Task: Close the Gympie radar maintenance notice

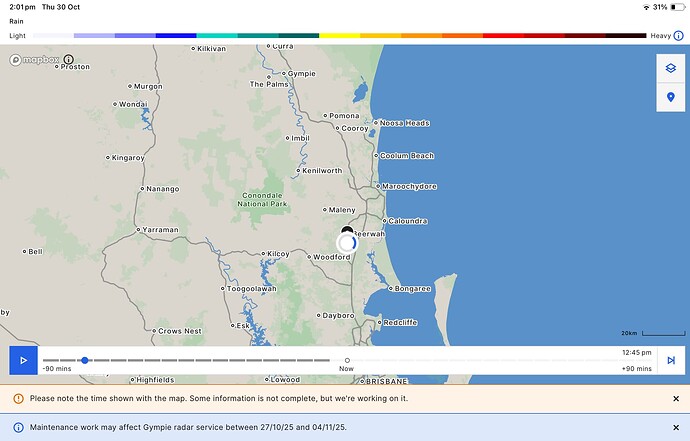Action: [x=676, y=427]
